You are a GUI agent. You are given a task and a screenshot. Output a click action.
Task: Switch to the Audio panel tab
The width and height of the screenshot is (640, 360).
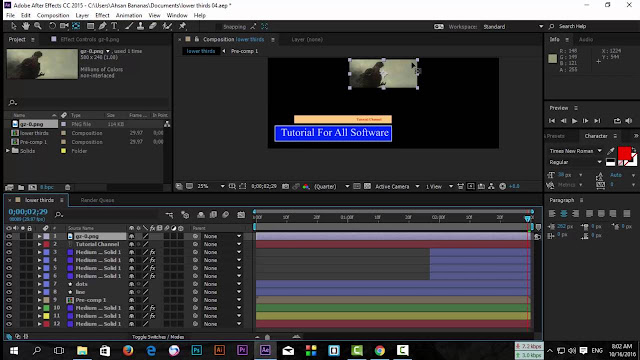tap(586, 40)
